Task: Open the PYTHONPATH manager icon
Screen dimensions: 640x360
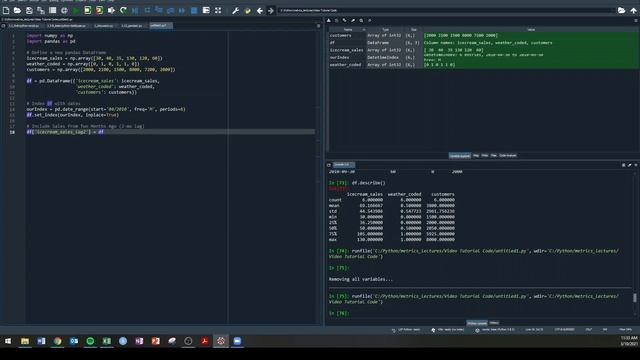Action: (x=247, y=11)
